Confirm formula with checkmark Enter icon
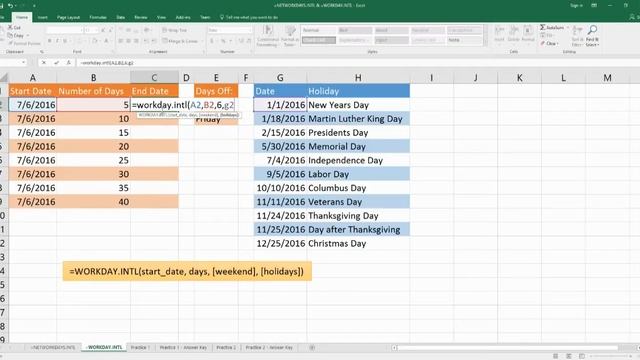This screenshot has width=640, height=360. pos(56,63)
